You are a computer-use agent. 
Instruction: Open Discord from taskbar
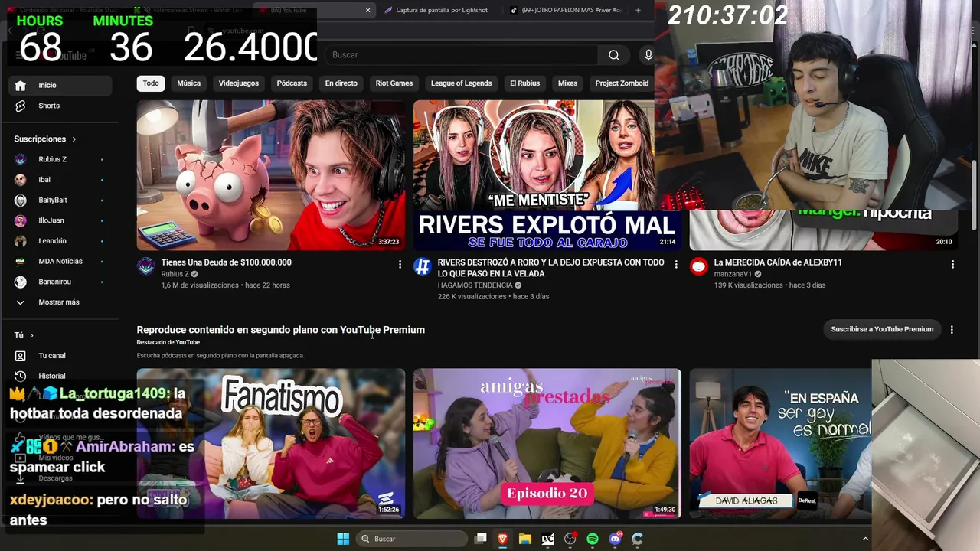click(615, 539)
